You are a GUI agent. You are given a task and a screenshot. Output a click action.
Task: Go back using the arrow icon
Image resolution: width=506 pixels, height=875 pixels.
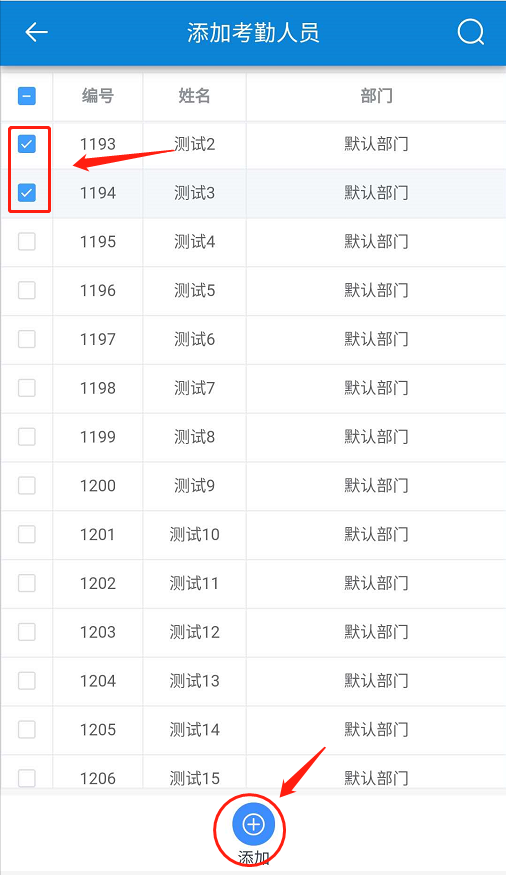coord(36,32)
